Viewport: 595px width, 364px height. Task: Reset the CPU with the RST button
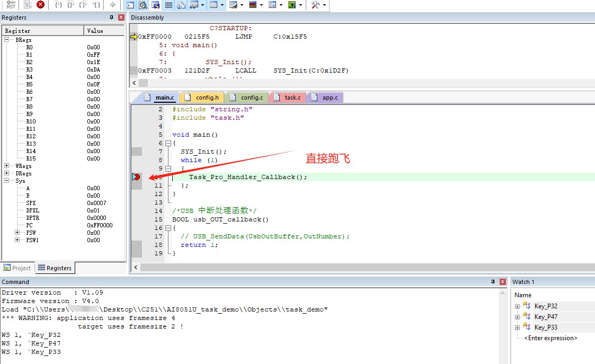pyautogui.click(x=11, y=5)
